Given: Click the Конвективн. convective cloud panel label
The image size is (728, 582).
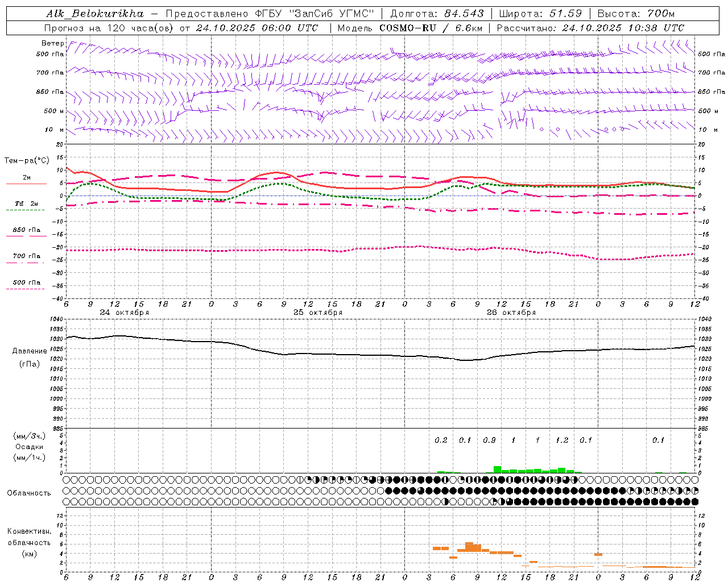Looking at the screenshot, I should pos(29,531).
